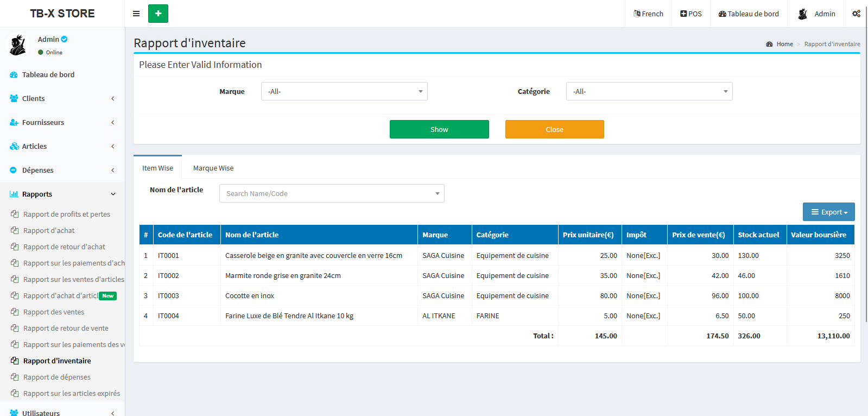The image size is (868, 416).
Task: Click the POS icon in top bar
Action: tap(683, 14)
